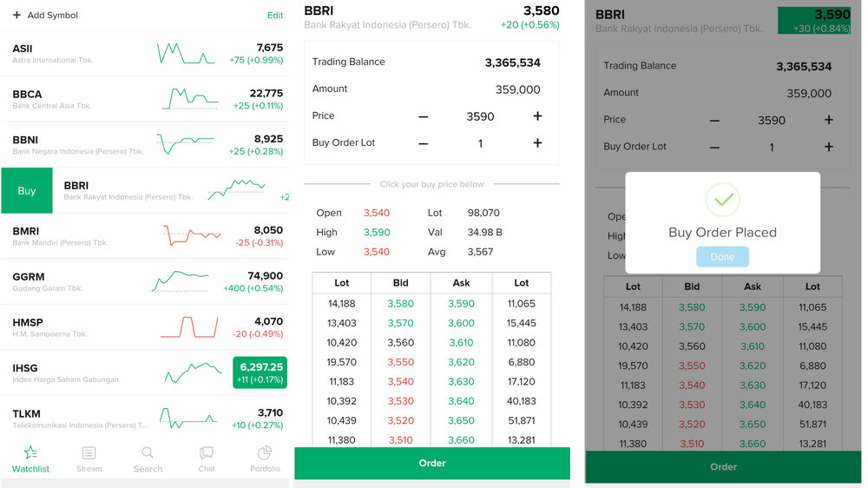Screen dimensions: 868x488
Task: Open the Chat tab icon
Action: (207, 452)
